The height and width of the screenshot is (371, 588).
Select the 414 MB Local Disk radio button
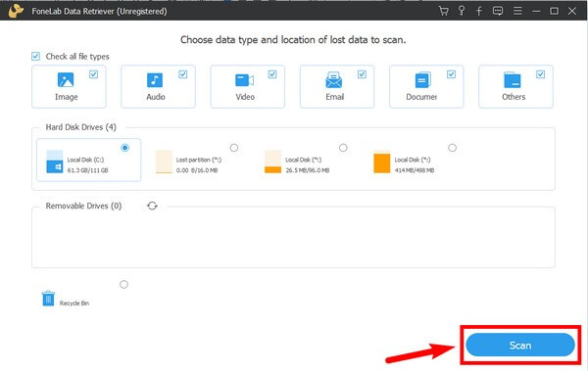[x=452, y=148]
